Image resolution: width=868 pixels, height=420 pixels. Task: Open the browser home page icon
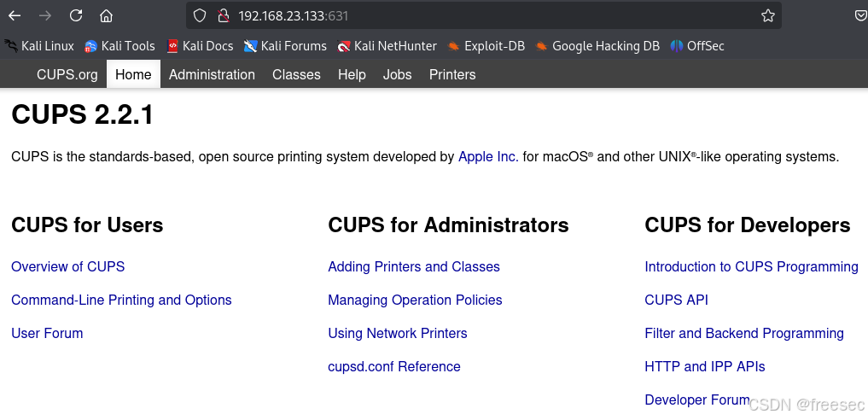click(107, 15)
